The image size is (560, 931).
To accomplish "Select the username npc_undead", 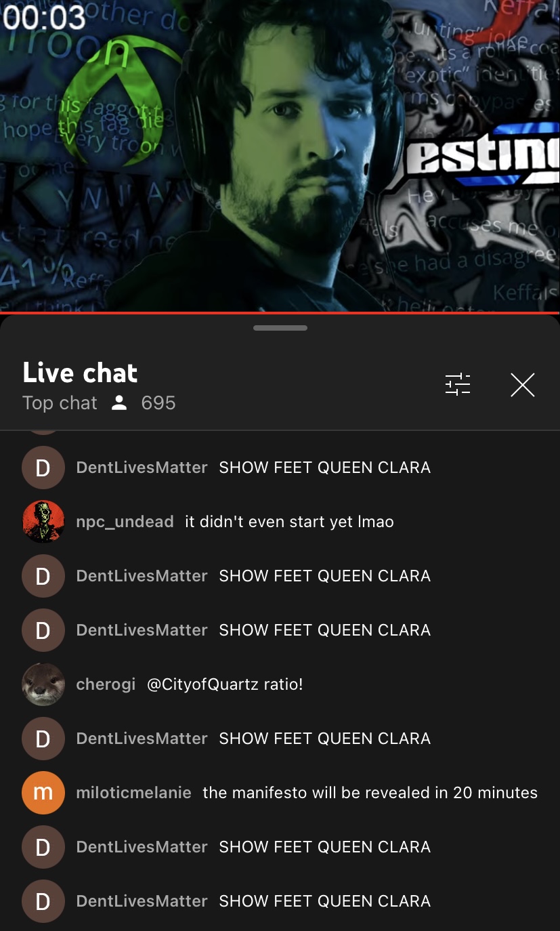I will (x=125, y=522).
